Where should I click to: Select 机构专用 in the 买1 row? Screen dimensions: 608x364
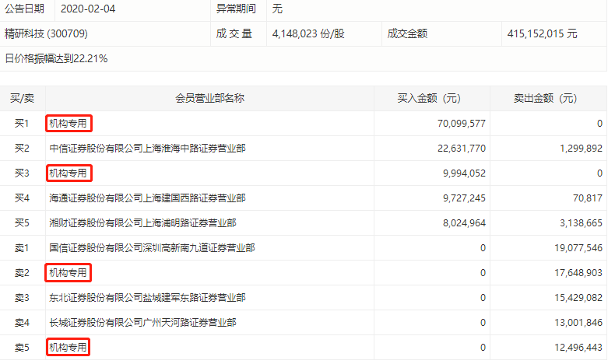tap(69, 124)
